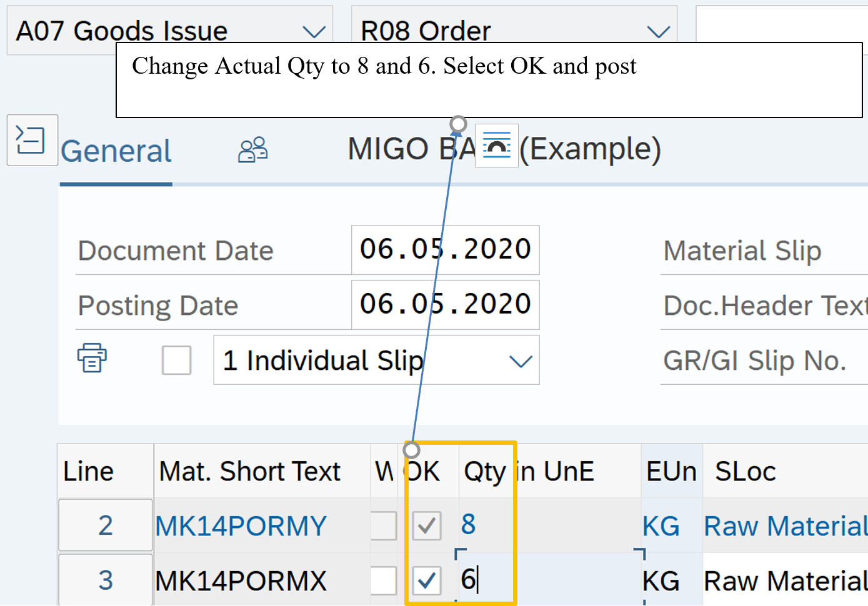
Task: Click the annotation icon beside MIGO title
Action: (x=496, y=146)
